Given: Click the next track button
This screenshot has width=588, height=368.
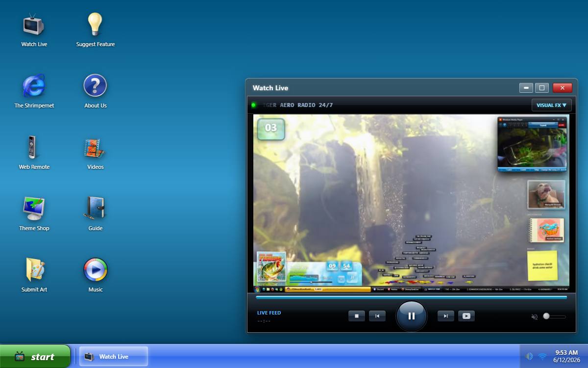Looking at the screenshot, I should (x=446, y=316).
